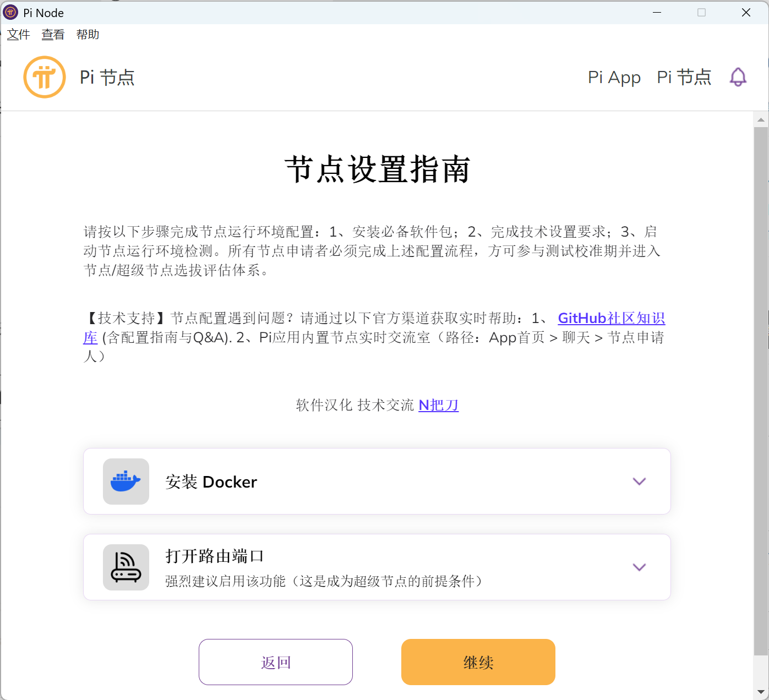Click the Docker whale icon
769x700 pixels.
126,482
